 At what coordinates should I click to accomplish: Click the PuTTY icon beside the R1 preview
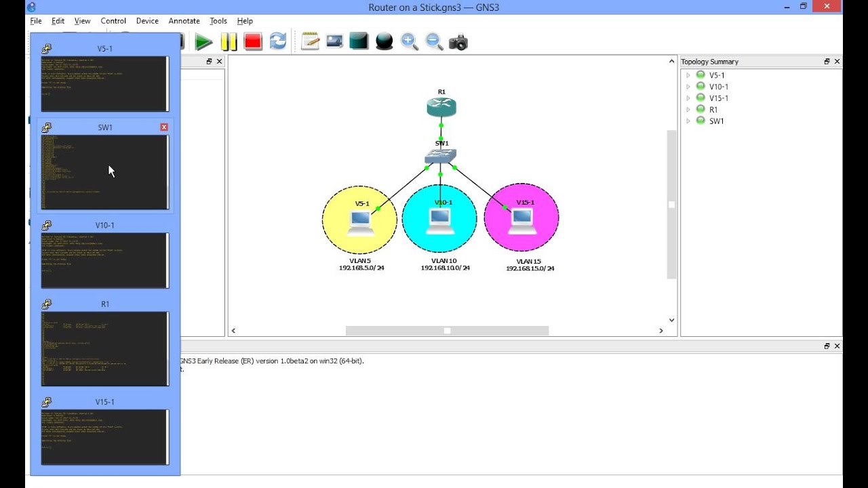(x=47, y=304)
